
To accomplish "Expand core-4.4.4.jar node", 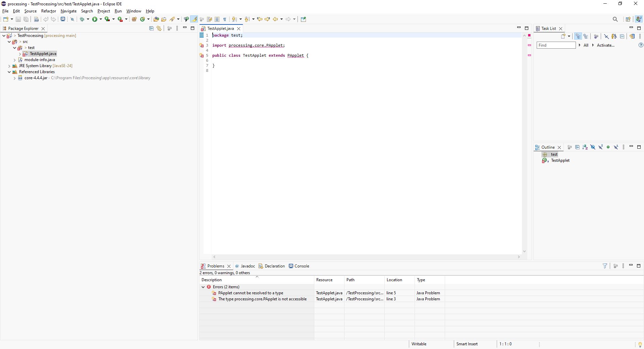I will tap(15, 78).
